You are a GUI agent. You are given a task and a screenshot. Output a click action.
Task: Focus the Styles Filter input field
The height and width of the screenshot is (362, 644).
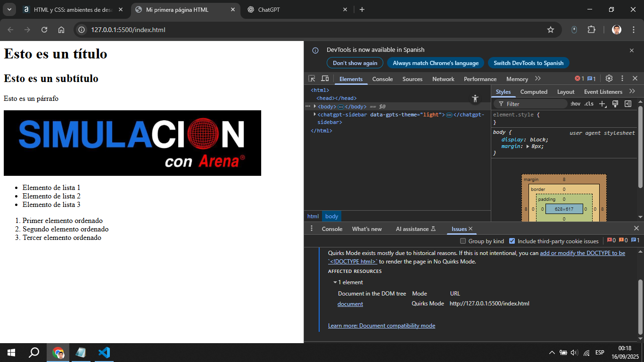tap(530, 104)
